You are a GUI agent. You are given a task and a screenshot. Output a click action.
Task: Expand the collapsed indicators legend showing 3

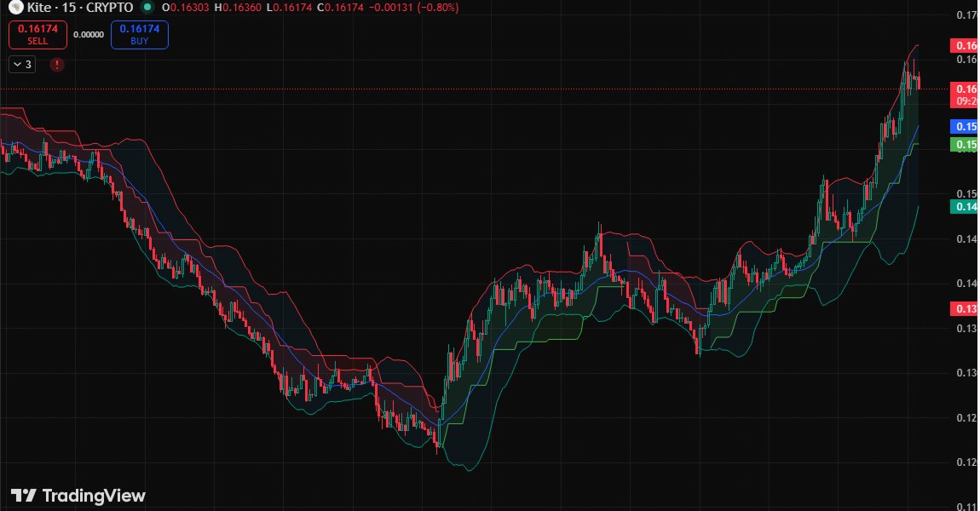pos(22,65)
